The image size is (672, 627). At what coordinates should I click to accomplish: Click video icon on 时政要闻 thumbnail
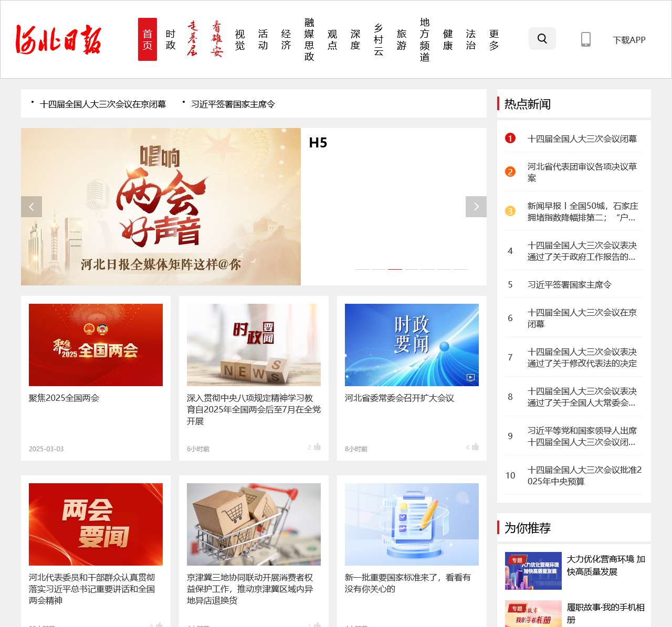471,377
